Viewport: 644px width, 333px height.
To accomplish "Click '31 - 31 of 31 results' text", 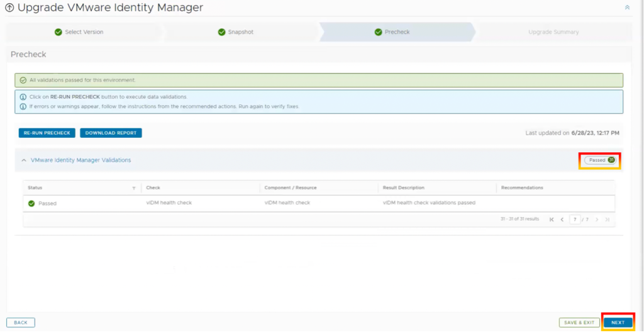I will pyautogui.click(x=519, y=219).
